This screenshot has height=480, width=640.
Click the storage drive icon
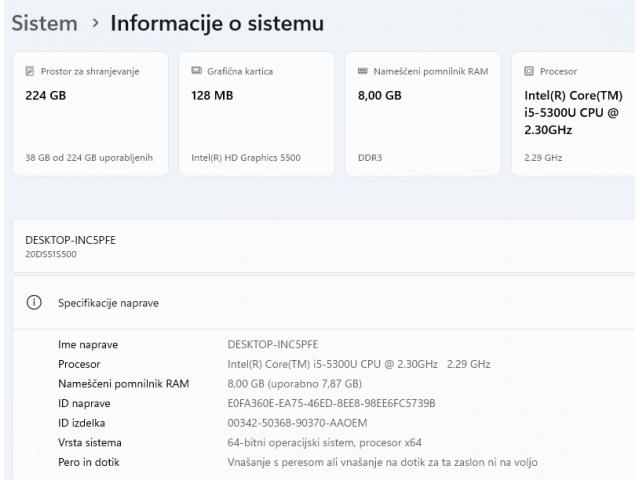click(30, 71)
